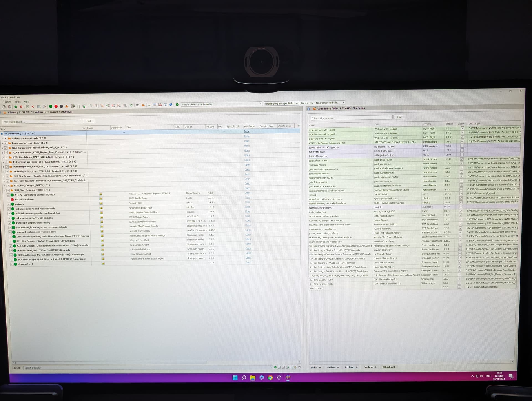Expand the PuffinFlight-We_Love_VFR_0.6.2-Region1 folder

(3, 162)
